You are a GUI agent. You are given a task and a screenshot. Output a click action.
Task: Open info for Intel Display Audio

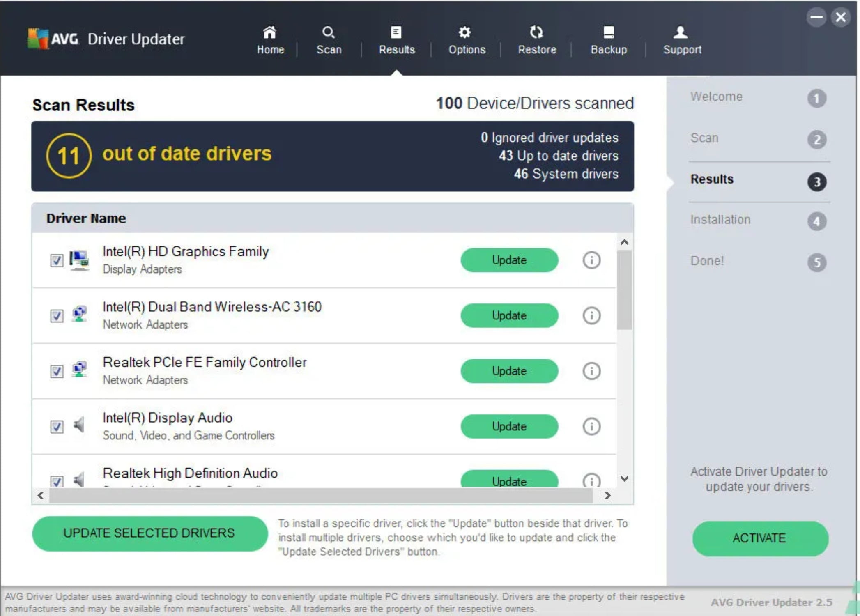coord(591,426)
